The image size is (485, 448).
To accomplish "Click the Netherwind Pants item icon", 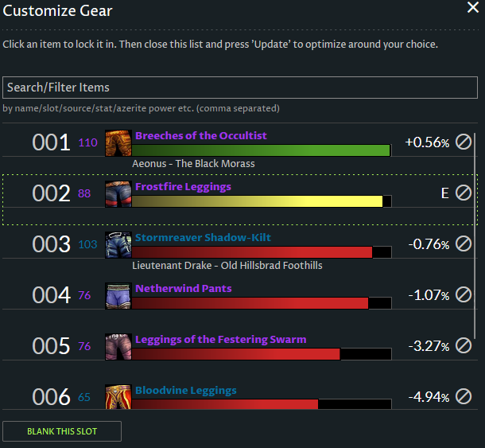I will pos(118,295).
